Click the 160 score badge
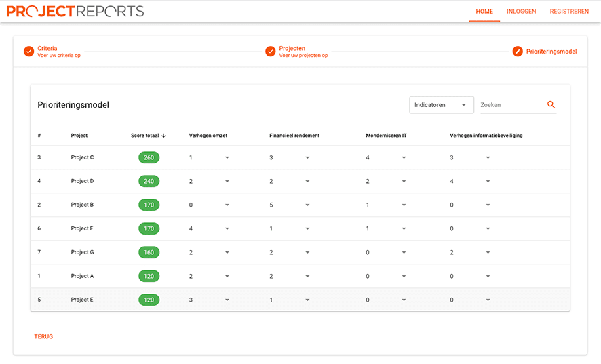Screen dimensions: 601x364 (149, 253)
